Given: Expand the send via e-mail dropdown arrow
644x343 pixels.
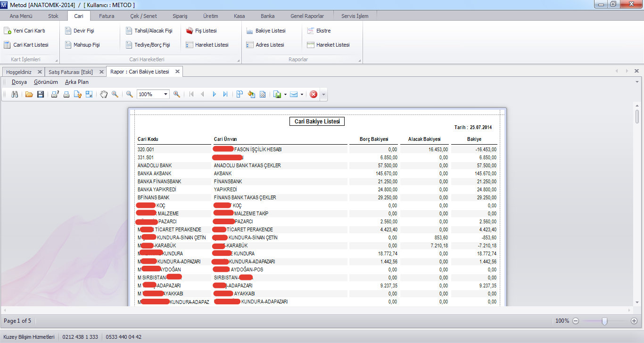Looking at the screenshot, I should click(302, 94).
